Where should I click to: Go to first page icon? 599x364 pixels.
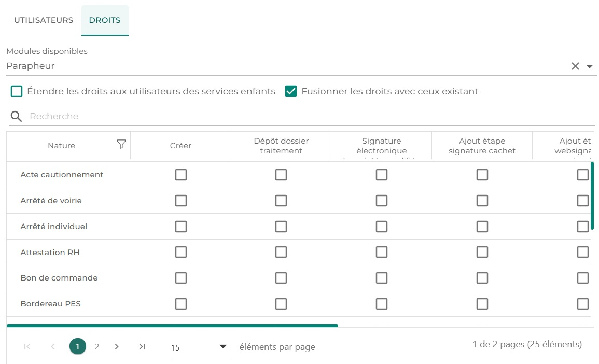click(x=27, y=346)
